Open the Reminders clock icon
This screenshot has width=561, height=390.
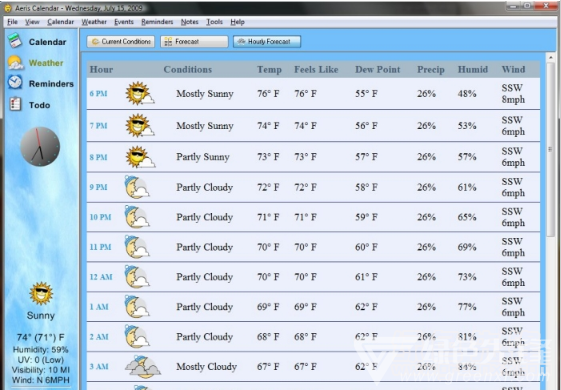(x=15, y=83)
